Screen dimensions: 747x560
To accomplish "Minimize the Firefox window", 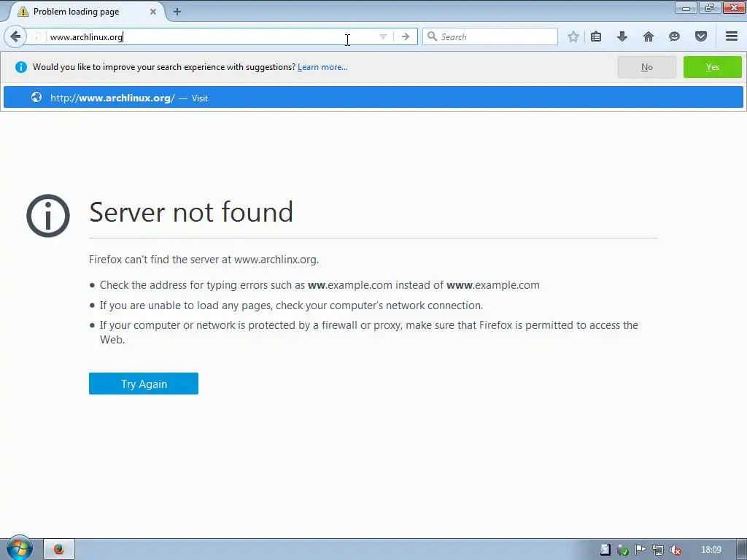I will coord(686,7).
